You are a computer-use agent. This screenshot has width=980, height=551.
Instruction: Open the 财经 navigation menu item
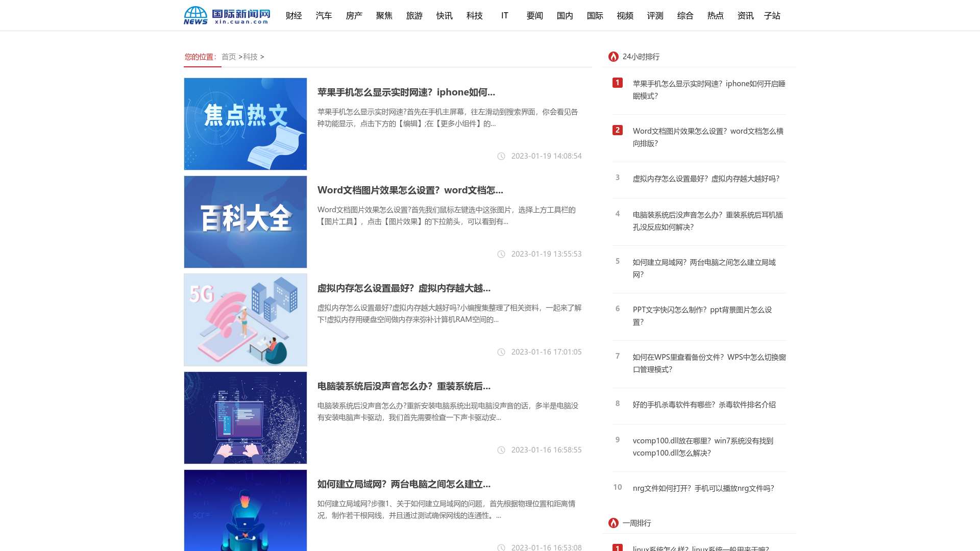point(293,16)
